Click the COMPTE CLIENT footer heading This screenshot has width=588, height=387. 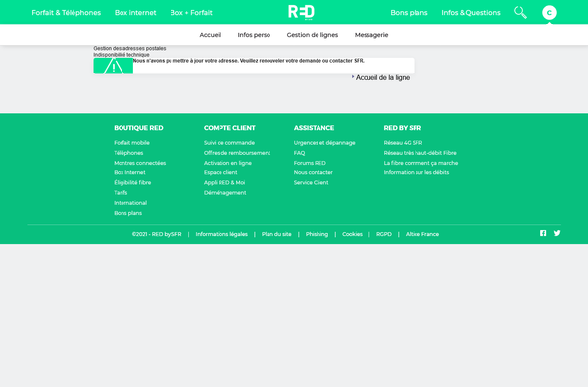tap(229, 128)
